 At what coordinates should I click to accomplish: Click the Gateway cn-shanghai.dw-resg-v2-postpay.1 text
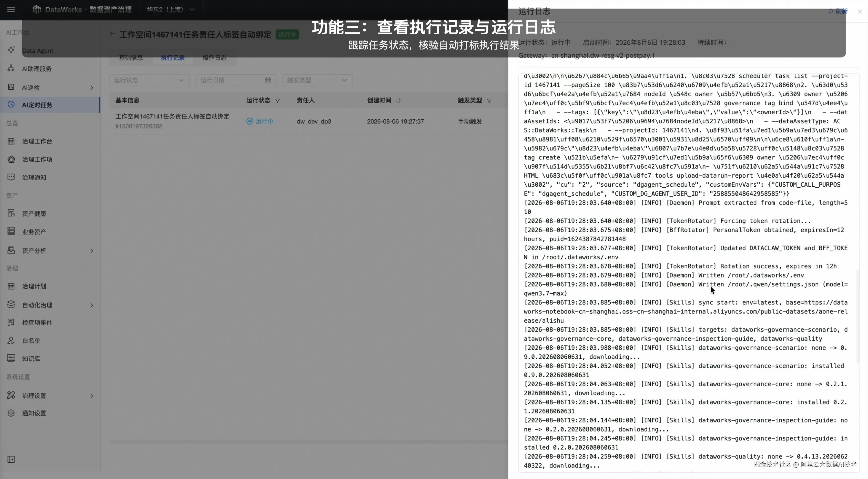coord(586,56)
